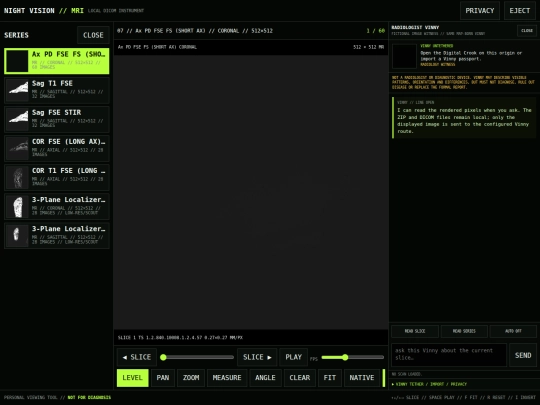540x405 pixels.
Task: Click the Vinny avatar placeholder box
Action: click(x=404, y=56)
